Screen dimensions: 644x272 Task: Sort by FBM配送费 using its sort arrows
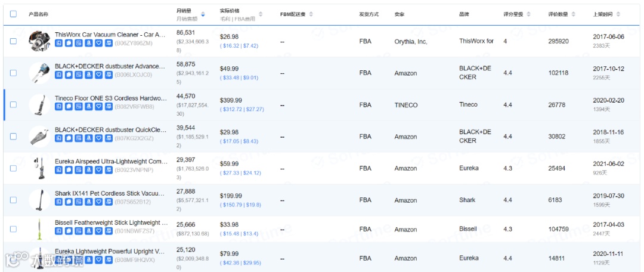(x=311, y=14)
